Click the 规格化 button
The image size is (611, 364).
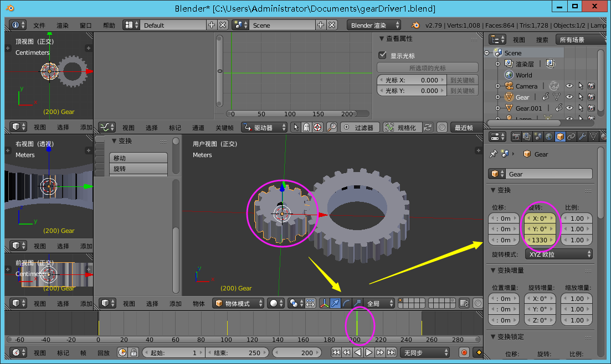tap(402, 127)
